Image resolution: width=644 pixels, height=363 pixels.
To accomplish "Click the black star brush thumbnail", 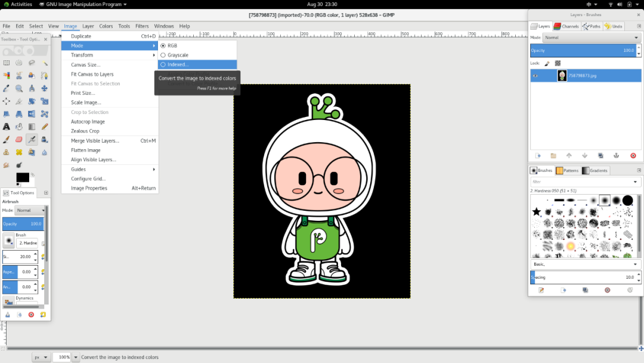I will click(537, 212).
